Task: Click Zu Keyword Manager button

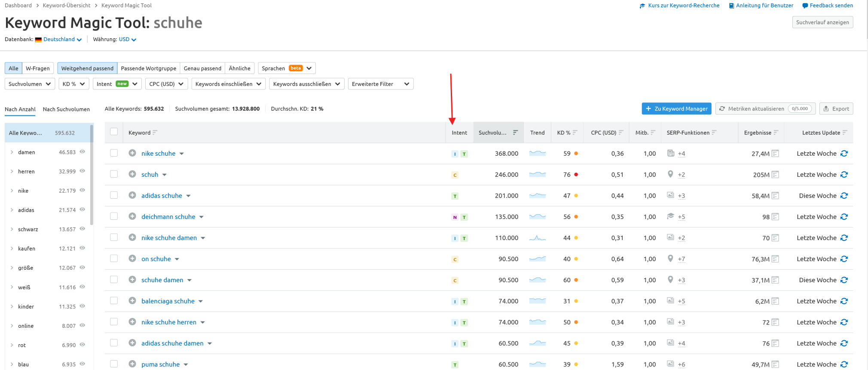Action: pyautogui.click(x=676, y=109)
